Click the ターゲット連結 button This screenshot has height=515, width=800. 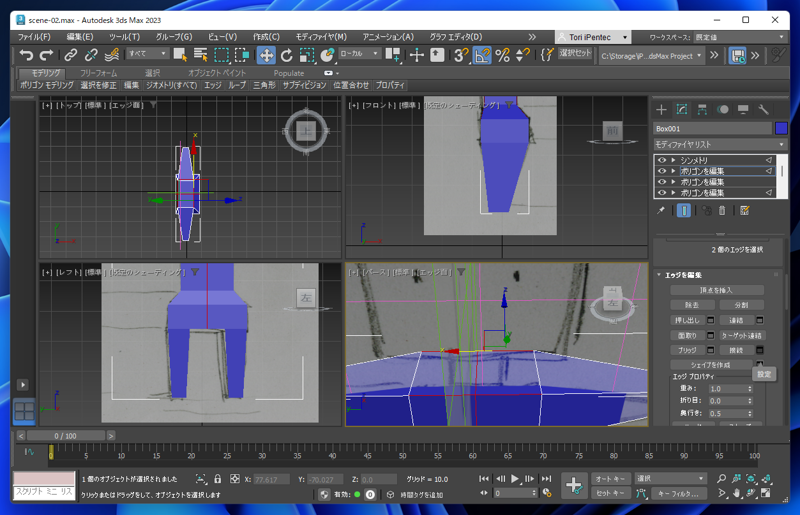tap(741, 335)
